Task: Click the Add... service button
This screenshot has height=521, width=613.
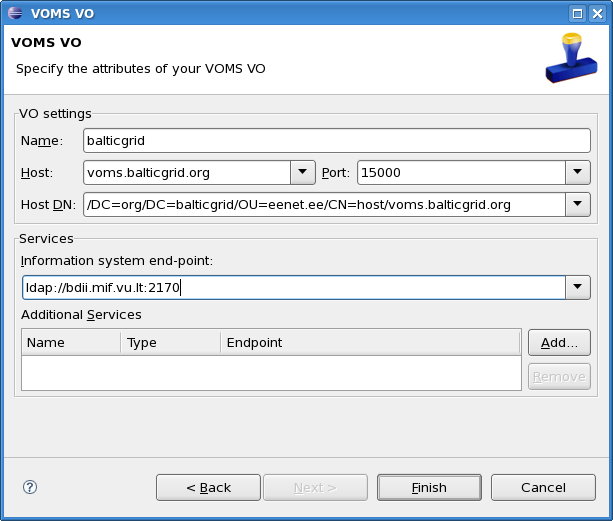Action: (559, 343)
